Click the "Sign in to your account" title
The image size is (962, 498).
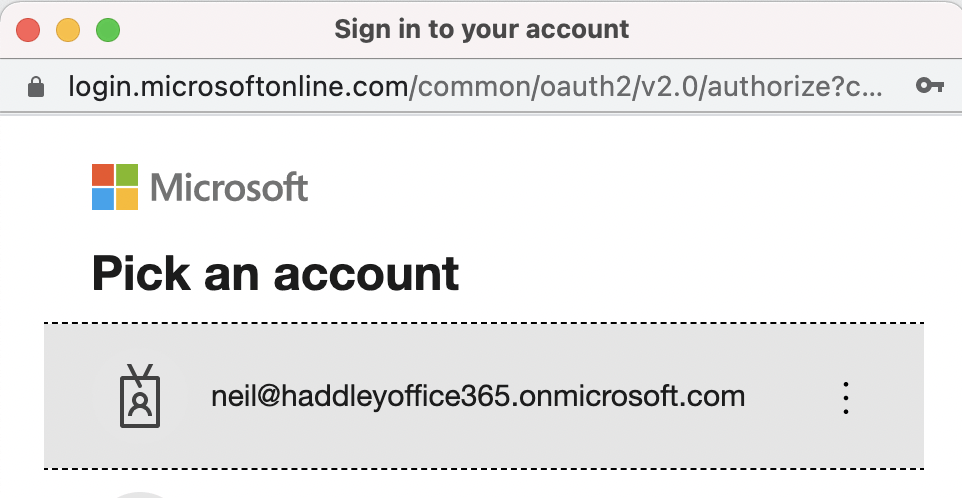pyautogui.click(x=481, y=29)
